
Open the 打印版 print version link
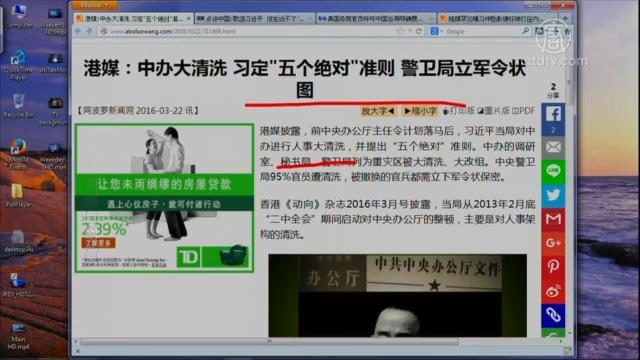[459, 111]
